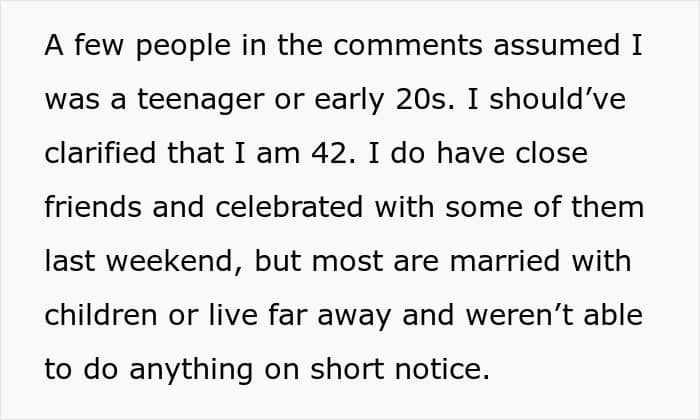Click the word "weekend" in fifth line
This screenshot has width=700, height=420.
[170, 261]
